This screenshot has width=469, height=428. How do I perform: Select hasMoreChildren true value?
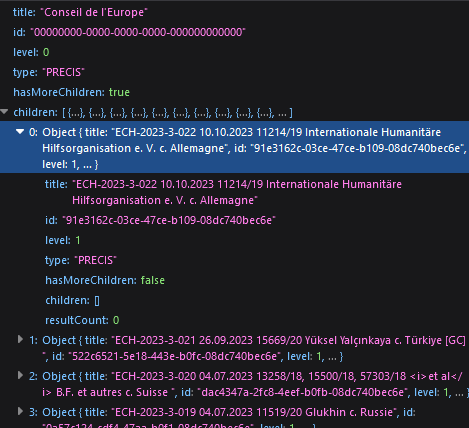click(119, 92)
